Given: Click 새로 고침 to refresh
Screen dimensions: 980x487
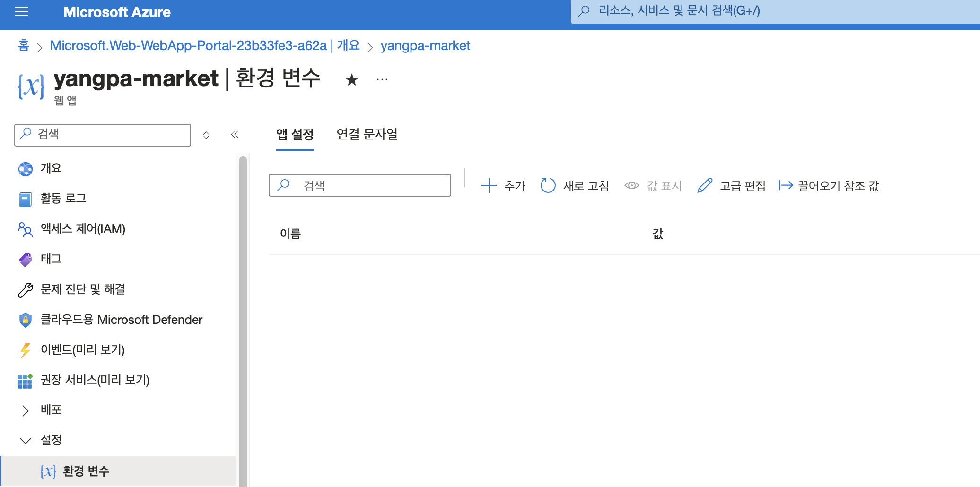Looking at the screenshot, I should click(x=575, y=186).
